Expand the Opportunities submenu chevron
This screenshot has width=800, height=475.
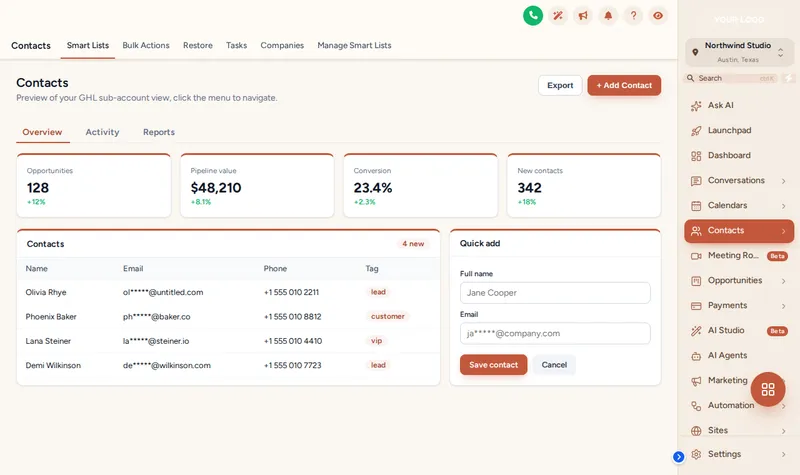point(783,281)
